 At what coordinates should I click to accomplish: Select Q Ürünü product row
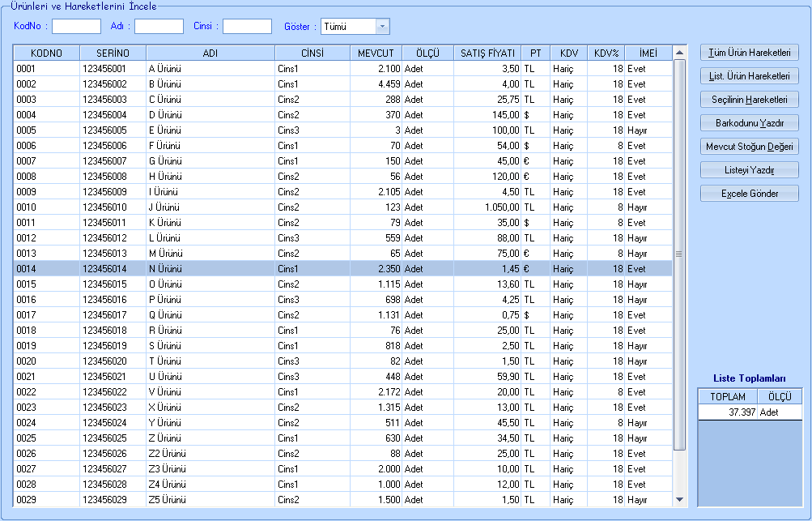point(342,314)
